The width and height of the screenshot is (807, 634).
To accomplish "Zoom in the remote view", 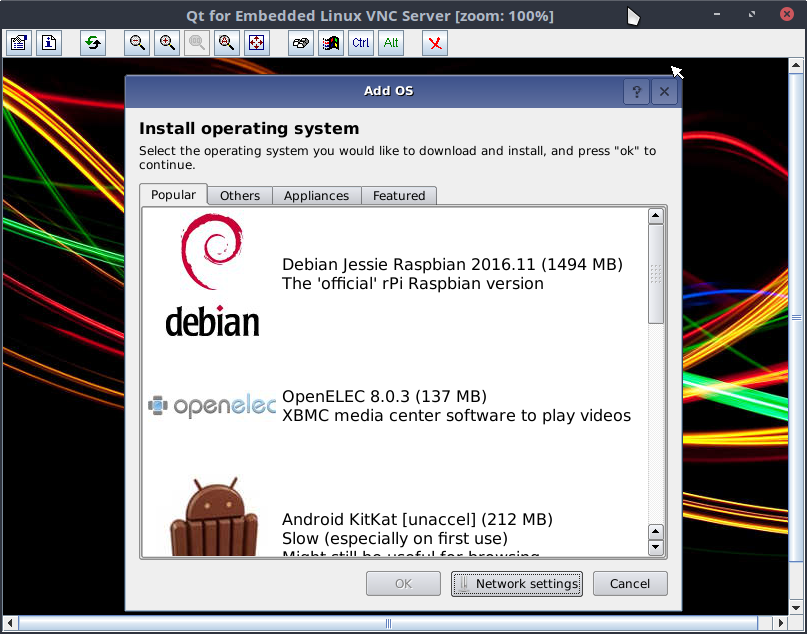I will [167, 43].
